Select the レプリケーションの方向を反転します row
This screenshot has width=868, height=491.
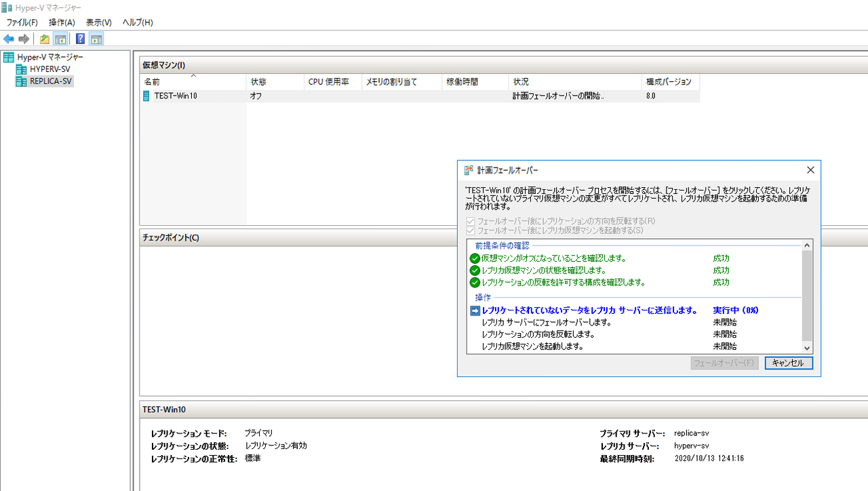[635, 334]
